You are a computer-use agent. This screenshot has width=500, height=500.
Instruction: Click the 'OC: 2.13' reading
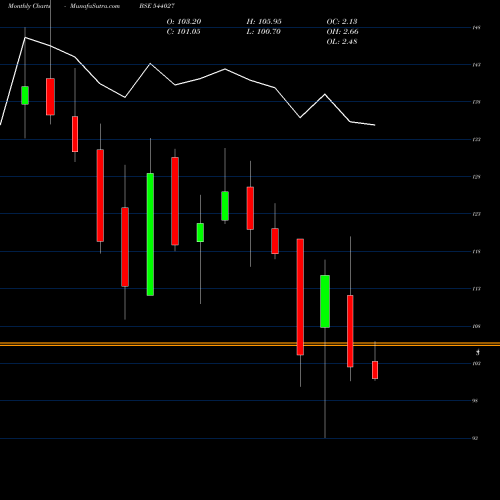(x=342, y=21)
